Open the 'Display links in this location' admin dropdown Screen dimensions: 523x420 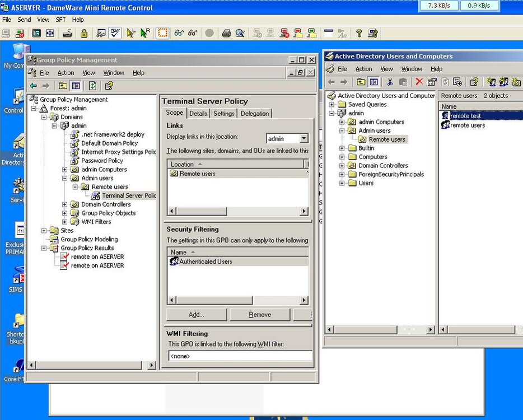click(x=303, y=138)
